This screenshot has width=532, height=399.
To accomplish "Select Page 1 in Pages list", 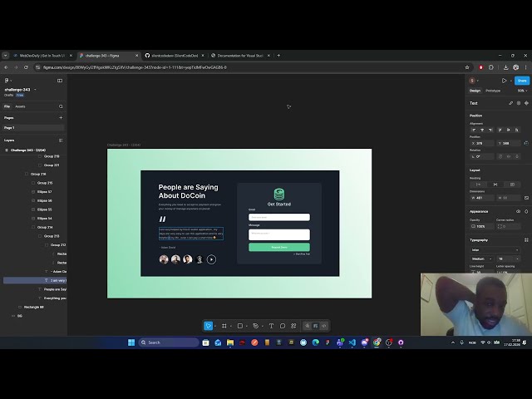I will coord(33,128).
